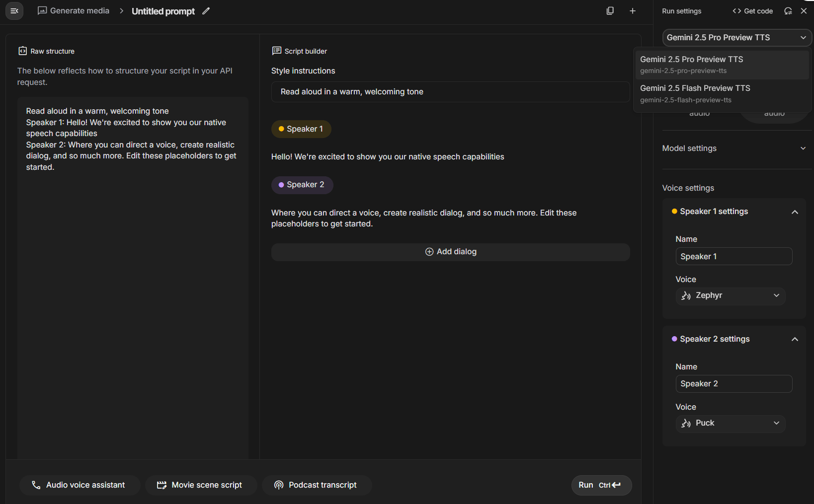Click the yellow dot in Speaker 1 settings
The width and height of the screenshot is (814, 504).
pos(674,212)
